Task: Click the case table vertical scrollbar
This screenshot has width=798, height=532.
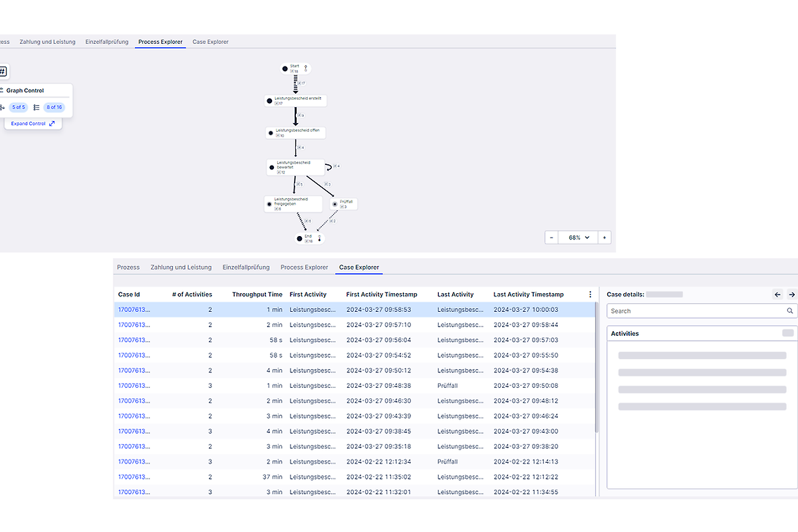Action: pyautogui.click(x=596, y=366)
